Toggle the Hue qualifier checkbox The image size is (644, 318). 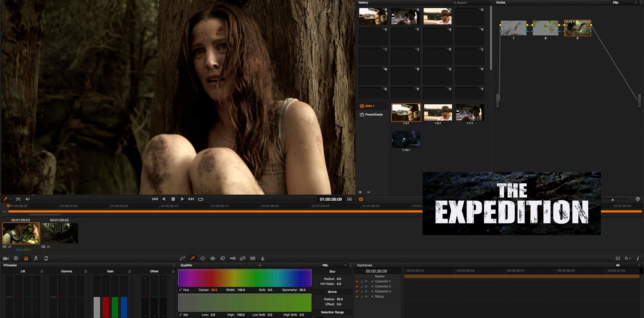[180, 289]
